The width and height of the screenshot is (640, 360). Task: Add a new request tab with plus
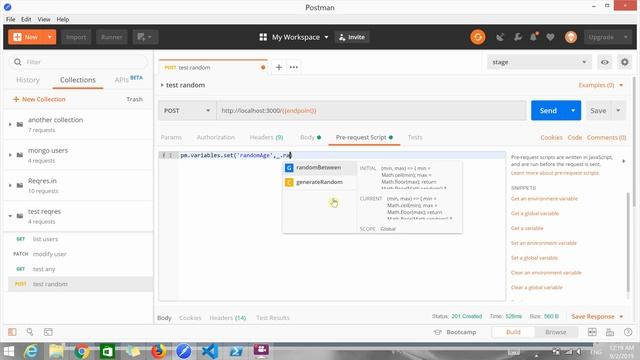tap(279, 67)
